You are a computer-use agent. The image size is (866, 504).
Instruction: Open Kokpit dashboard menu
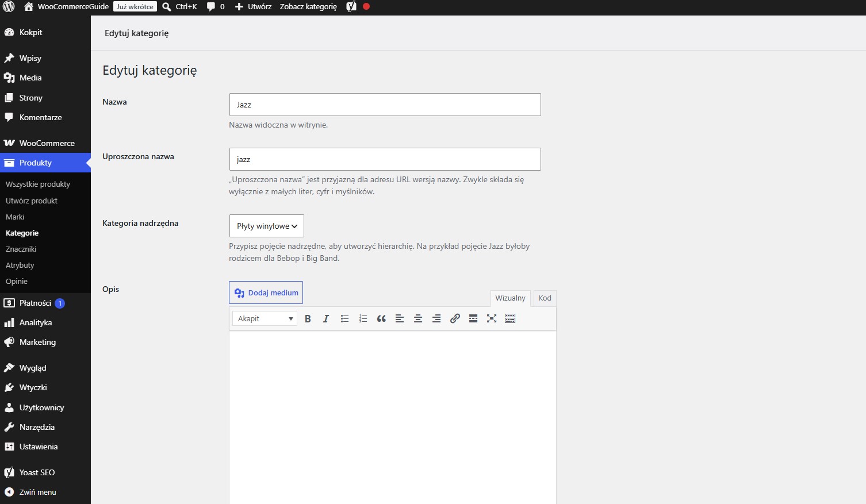coord(45,32)
